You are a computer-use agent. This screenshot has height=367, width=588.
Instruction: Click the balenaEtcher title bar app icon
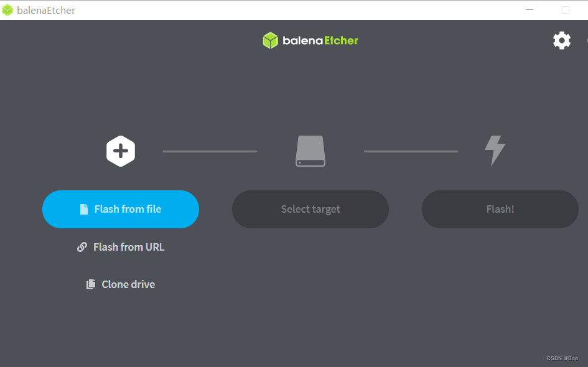pos(7,10)
